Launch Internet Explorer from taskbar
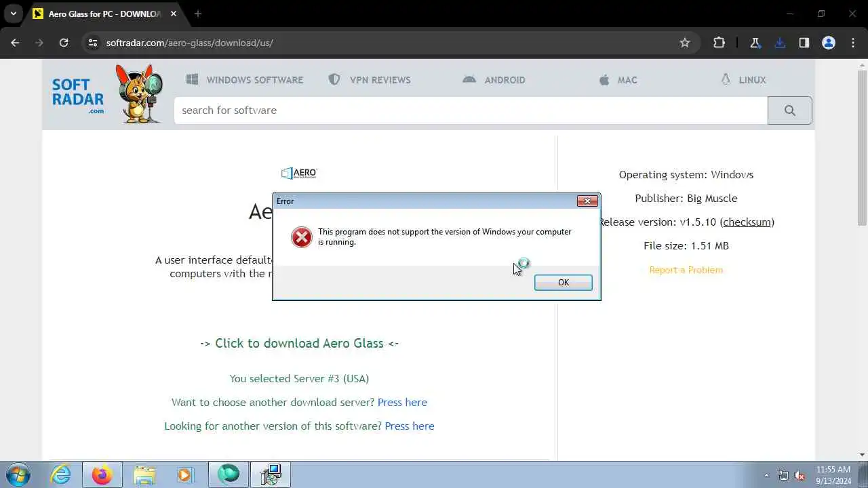Image resolution: width=868 pixels, height=488 pixels. (x=61, y=474)
